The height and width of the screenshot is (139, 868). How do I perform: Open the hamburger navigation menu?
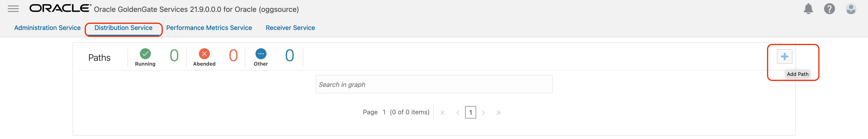point(13,9)
